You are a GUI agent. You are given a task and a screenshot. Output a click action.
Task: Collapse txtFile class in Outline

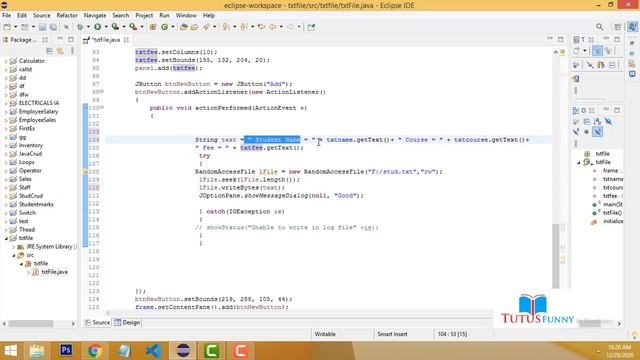579,162
